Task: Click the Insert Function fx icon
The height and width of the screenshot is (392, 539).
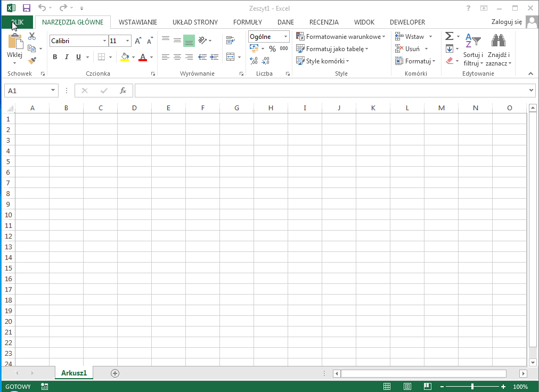Action: pyautogui.click(x=123, y=91)
